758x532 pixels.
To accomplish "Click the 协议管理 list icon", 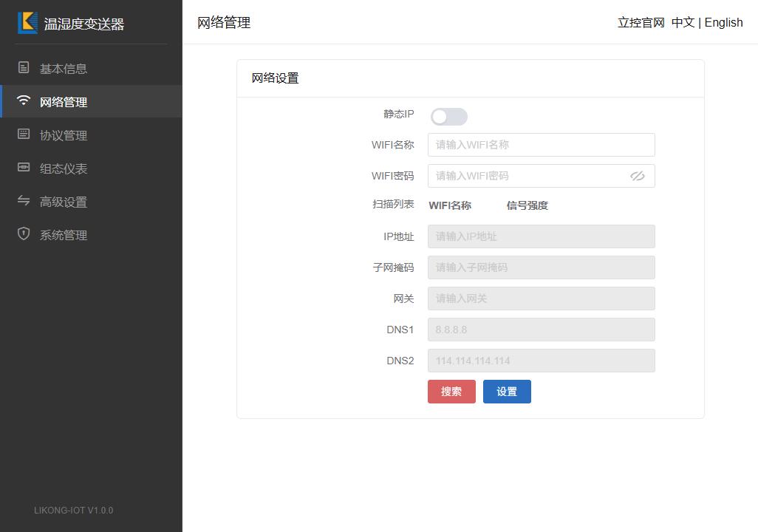I will (23, 134).
